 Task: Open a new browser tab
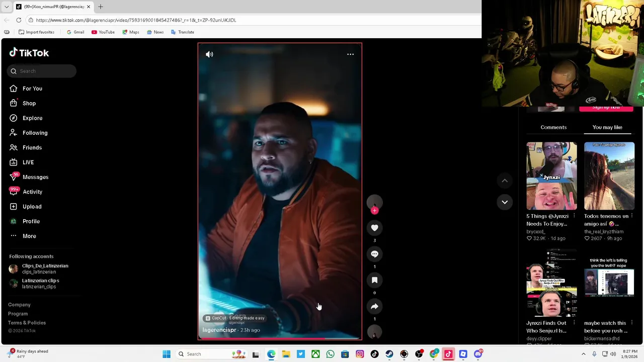(x=100, y=7)
